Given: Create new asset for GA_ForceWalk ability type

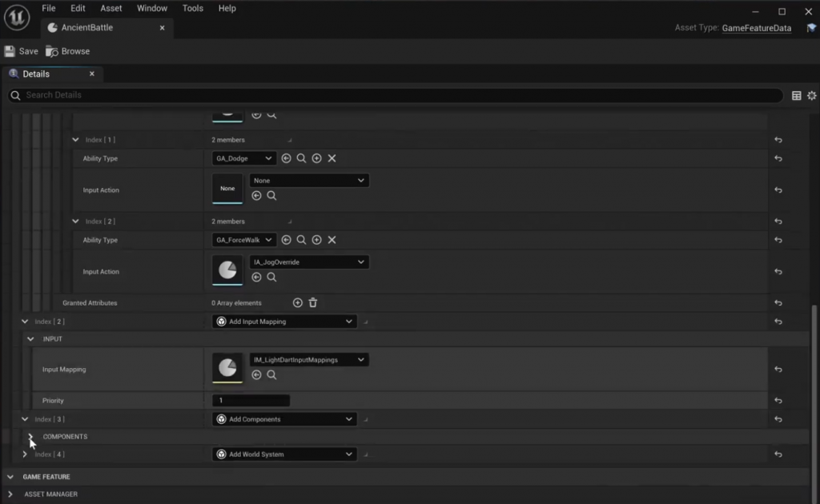Looking at the screenshot, I should pos(316,240).
